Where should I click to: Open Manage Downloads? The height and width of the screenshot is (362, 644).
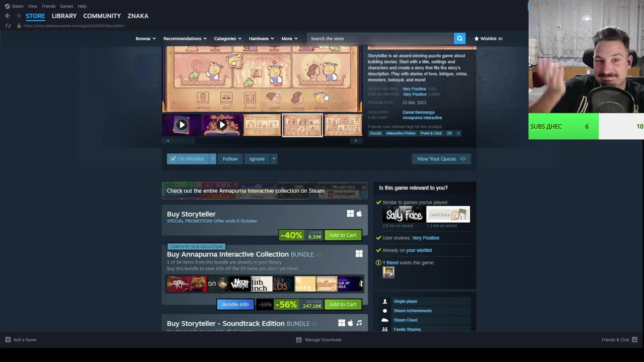coord(318,340)
